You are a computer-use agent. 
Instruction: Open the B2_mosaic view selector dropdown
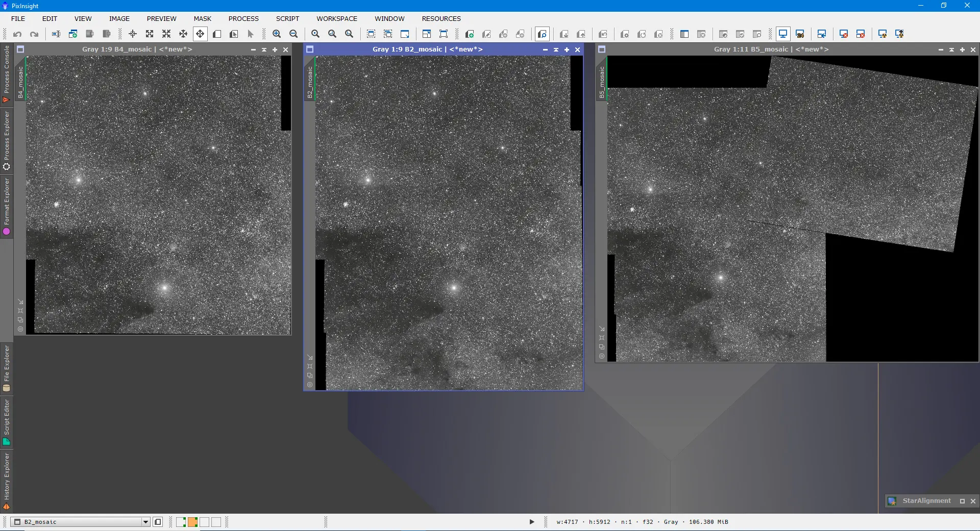click(80, 522)
